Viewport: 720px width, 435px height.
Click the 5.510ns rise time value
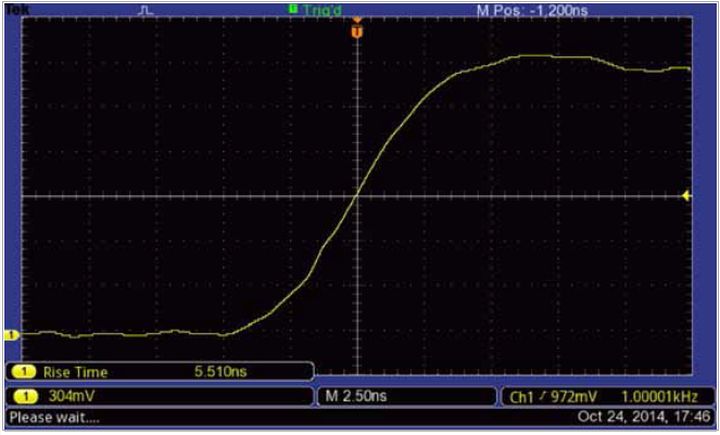(x=220, y=371)
